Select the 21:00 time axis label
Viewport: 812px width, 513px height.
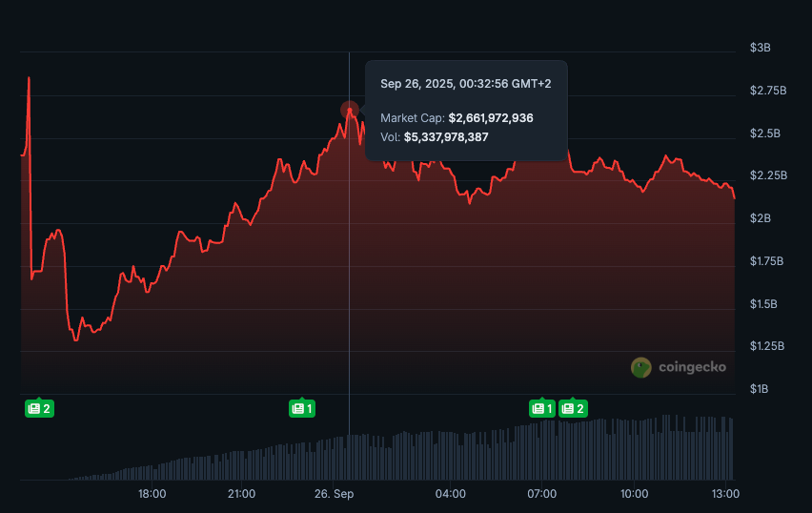pyautogui.click(x=242, y=494)
